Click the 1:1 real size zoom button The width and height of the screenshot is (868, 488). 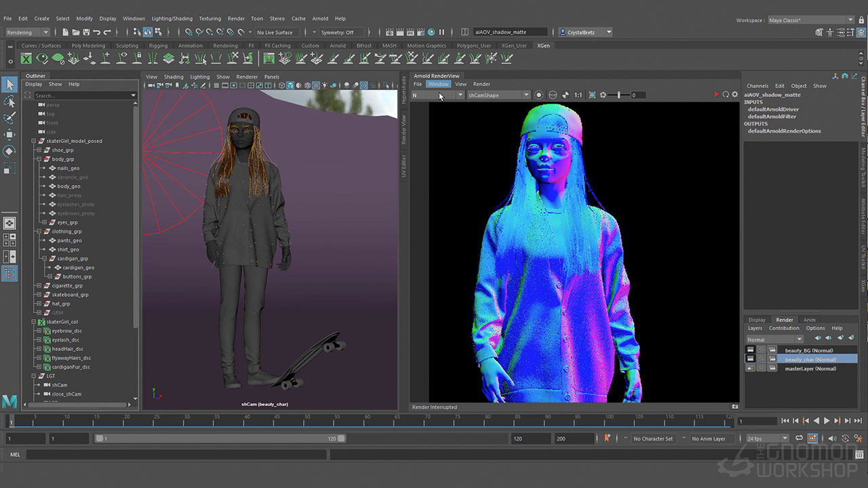click(578, 95)
